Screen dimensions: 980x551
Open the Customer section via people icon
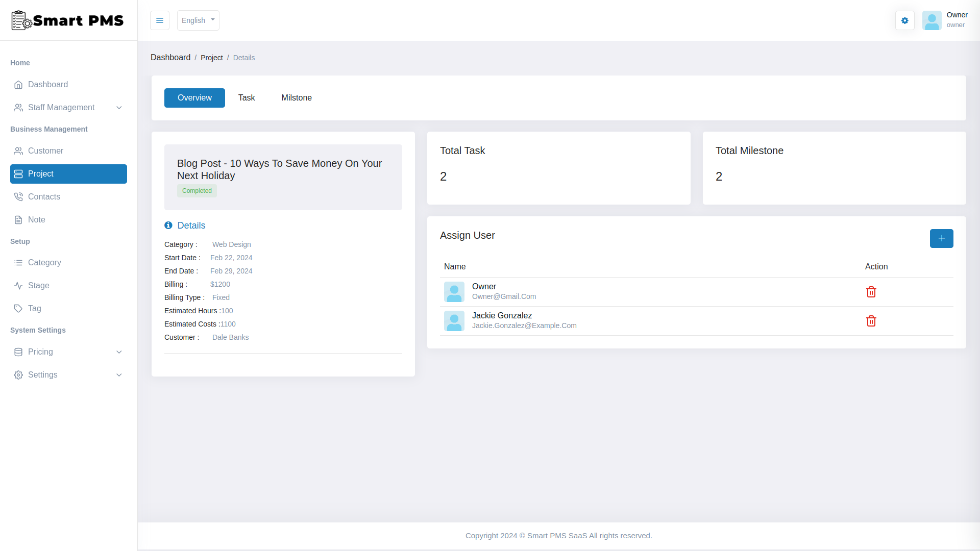(18, 151)
